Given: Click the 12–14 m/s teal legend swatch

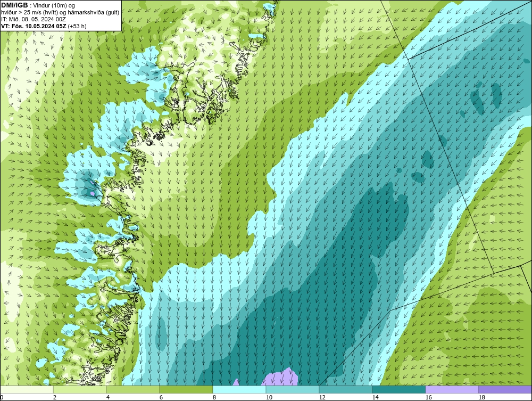Looking at the screenshot, I should (346, 389).
